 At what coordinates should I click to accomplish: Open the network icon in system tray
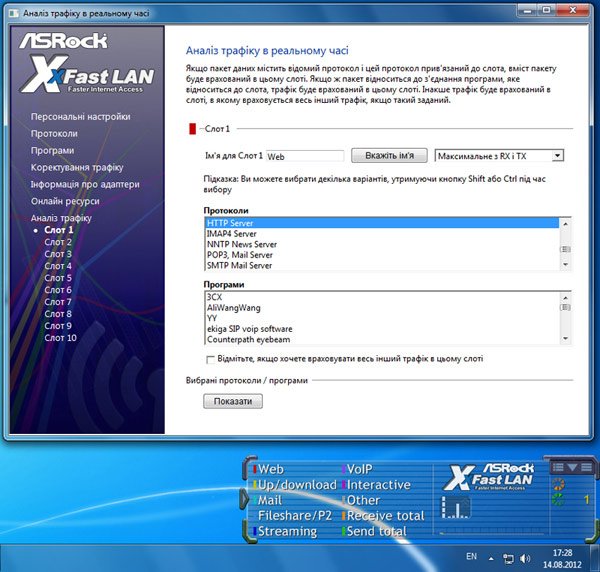click(x=508, y=559)
